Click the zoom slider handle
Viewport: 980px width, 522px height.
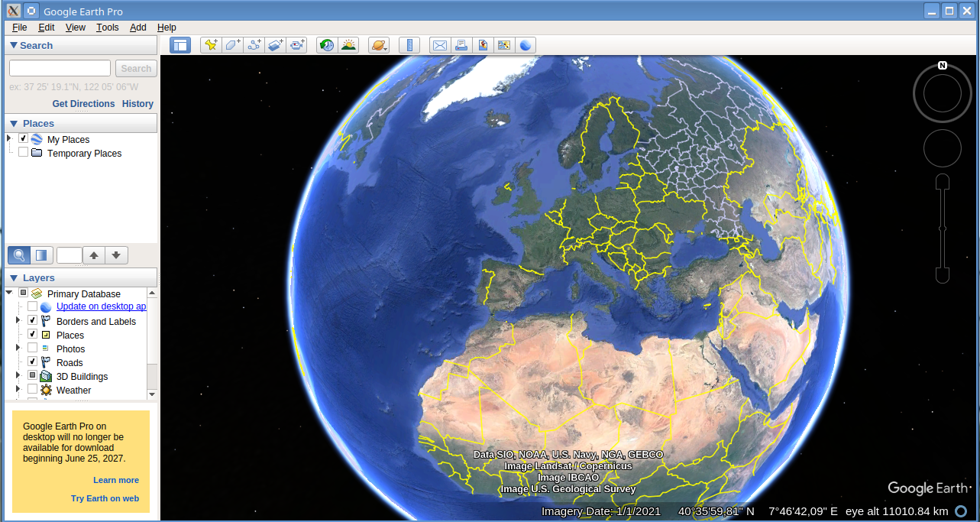(943, 229)
